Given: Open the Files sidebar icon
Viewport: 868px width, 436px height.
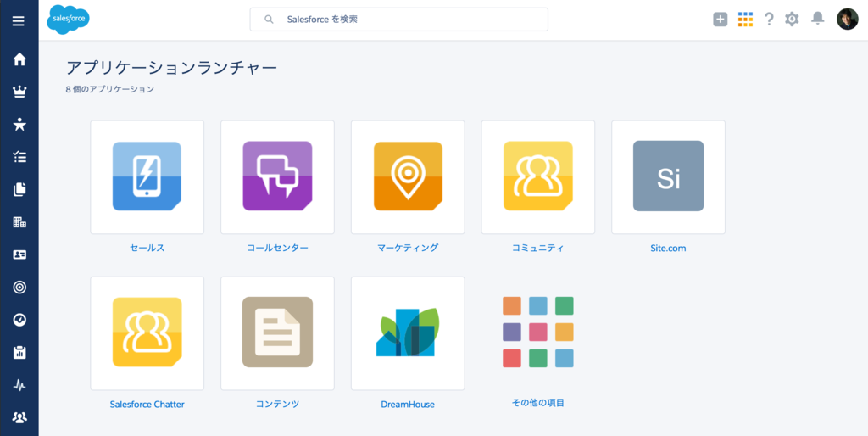Looking at the screenshot, I should [x=19, y=189].
